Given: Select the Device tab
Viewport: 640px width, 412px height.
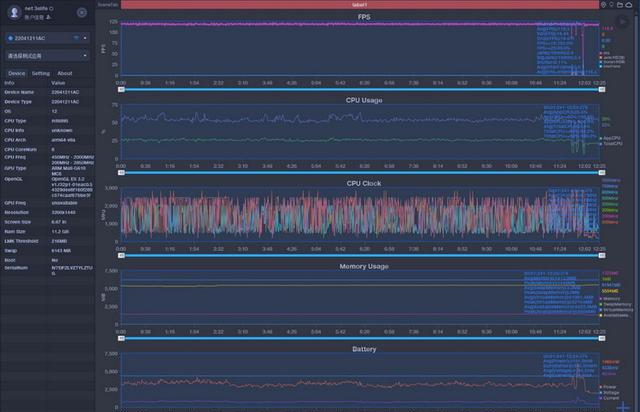Looking at the screenshot, I should pos(16,73).
